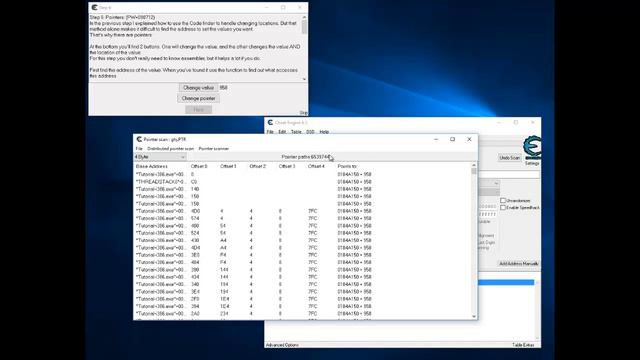Open the D3D menu in Cheat Engine
This screenshot has height=360, width=640.
310,132
